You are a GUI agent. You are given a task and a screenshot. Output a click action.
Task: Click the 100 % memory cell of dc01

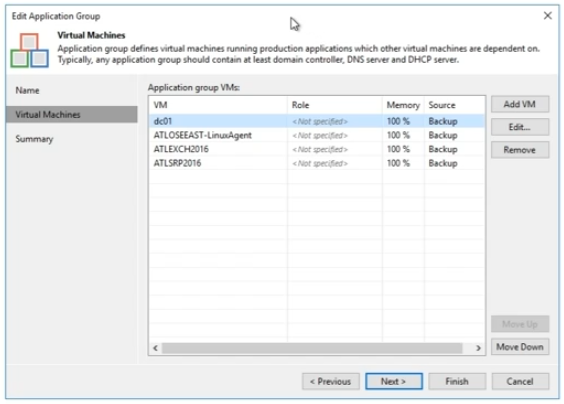point(398,121)
